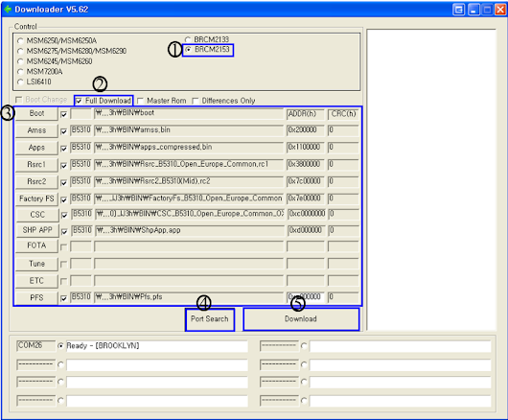Click the SHP APP file button
Viewport: 508px width, 420px height.
pyautogui.click(x=36, y=230)
